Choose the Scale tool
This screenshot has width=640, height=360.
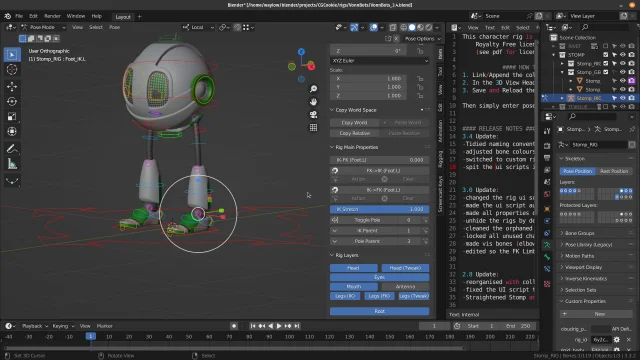12,116
